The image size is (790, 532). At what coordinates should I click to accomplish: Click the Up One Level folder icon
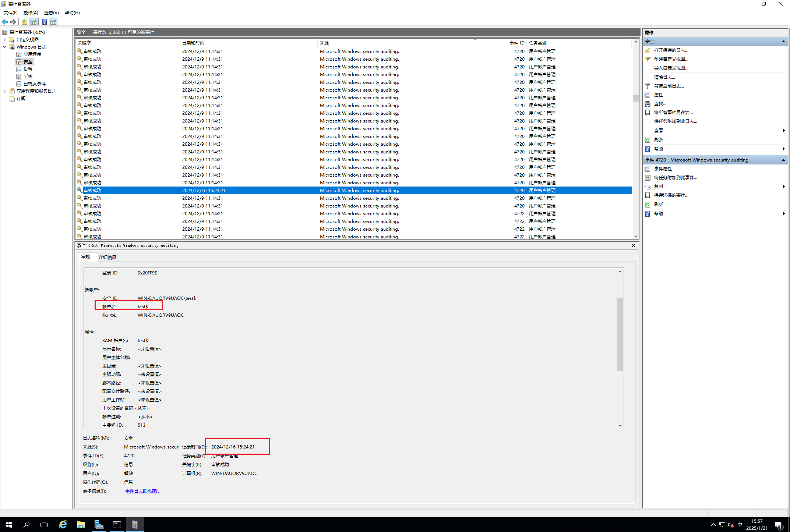tap(25, 22)
